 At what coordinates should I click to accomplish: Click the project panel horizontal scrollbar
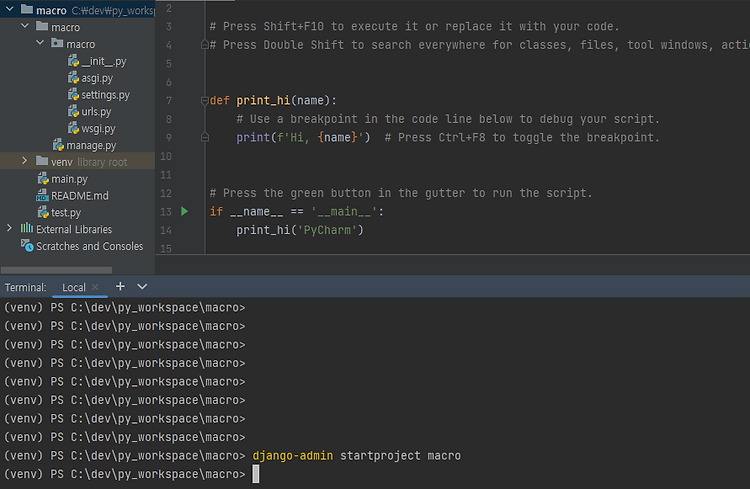(56, 270)
